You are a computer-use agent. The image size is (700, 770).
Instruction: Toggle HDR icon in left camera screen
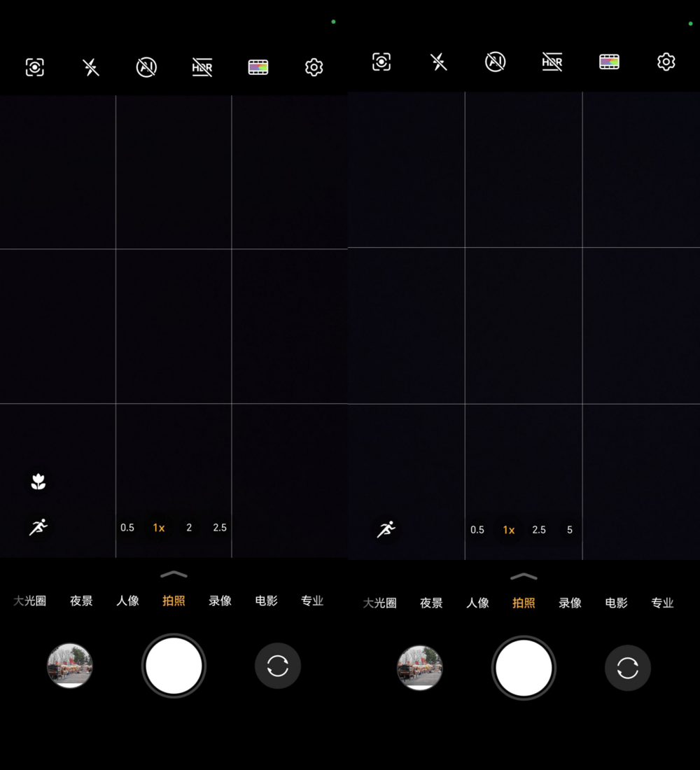coord(202,67)
